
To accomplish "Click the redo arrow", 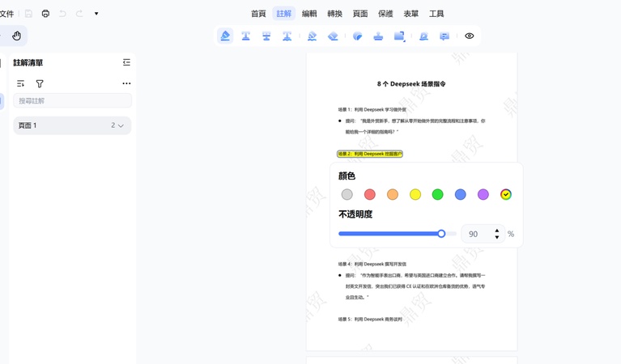I will [79, 14].
